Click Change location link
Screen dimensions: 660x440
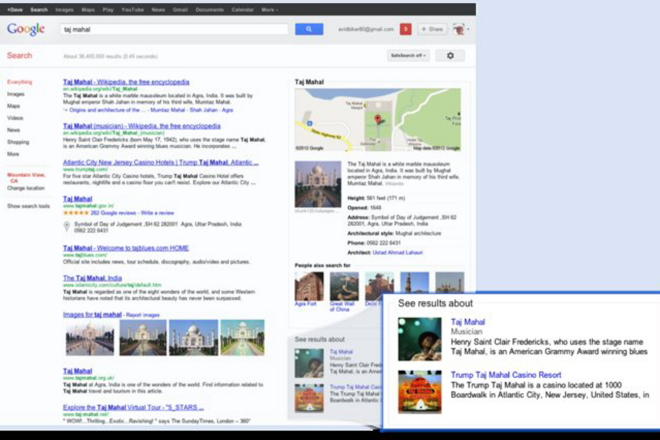click(26, 188)
